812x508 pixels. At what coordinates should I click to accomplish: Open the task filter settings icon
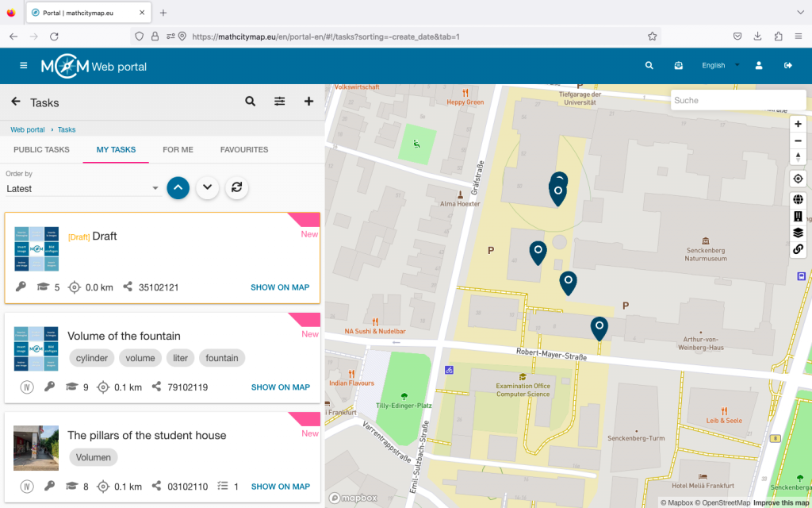(x=280, y=102)
